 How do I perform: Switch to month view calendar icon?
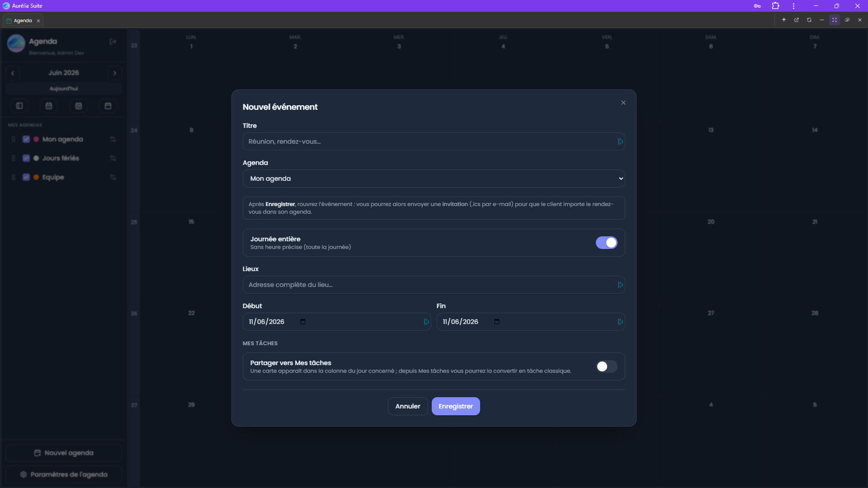[49, 106]
